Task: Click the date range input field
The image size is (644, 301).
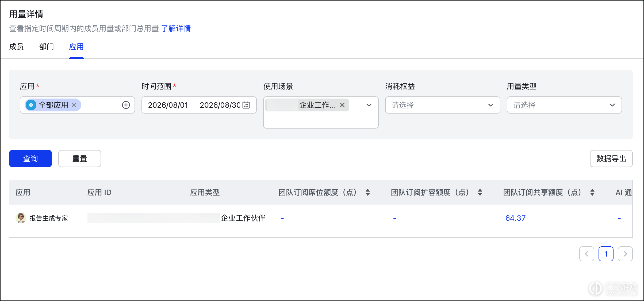Action: pos(199,105)
